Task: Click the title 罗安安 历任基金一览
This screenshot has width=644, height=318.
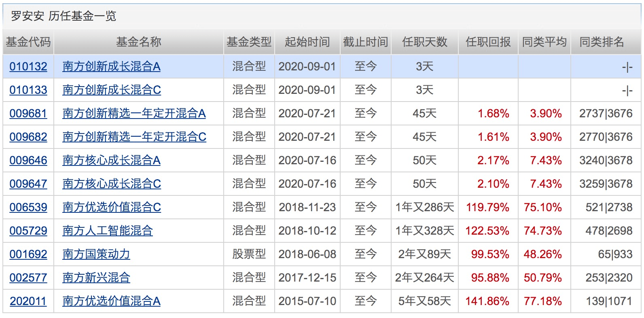Action: pos(64,16)
